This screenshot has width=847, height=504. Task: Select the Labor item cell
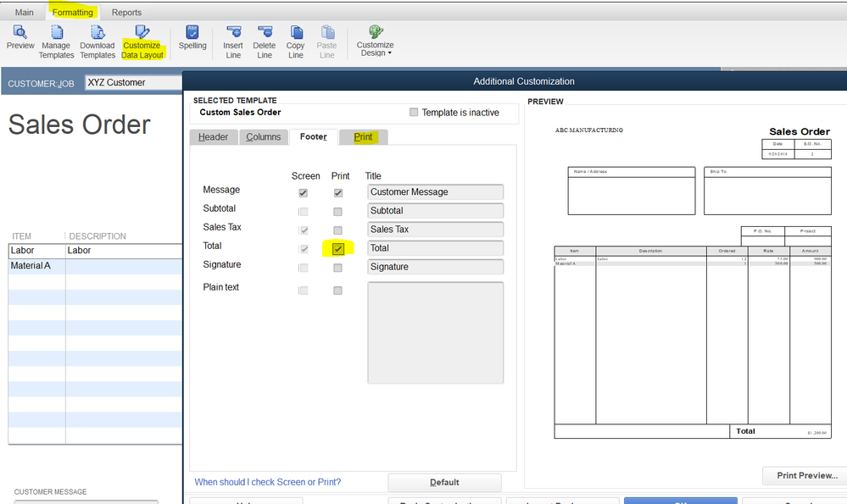36,251
